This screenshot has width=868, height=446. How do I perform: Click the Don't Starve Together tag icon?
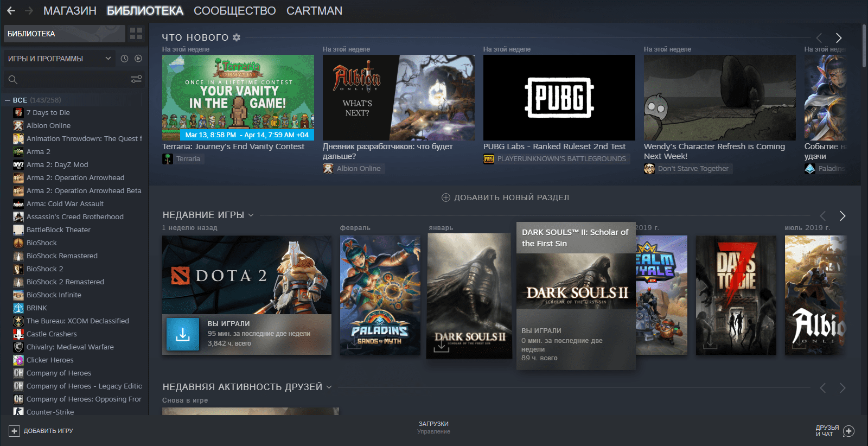click(x=649, y=169)
